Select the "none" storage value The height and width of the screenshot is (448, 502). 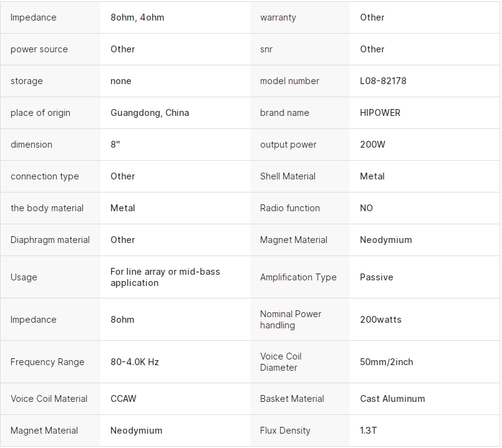[x=121, y=81]
